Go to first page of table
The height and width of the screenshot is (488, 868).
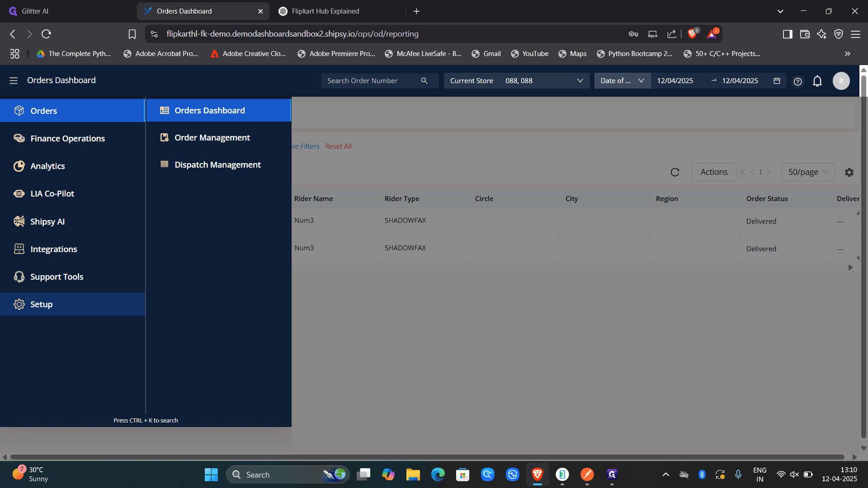[742, 172]
